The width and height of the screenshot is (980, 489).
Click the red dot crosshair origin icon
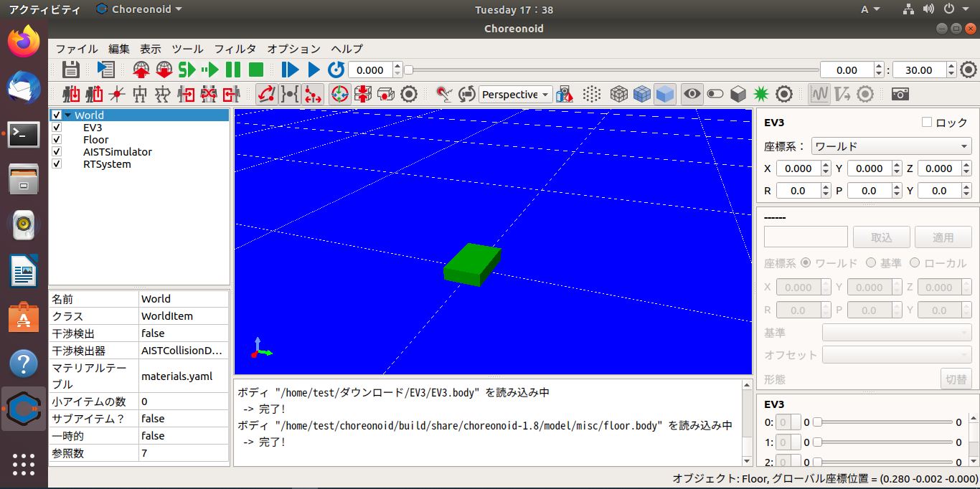coord(117,94)
